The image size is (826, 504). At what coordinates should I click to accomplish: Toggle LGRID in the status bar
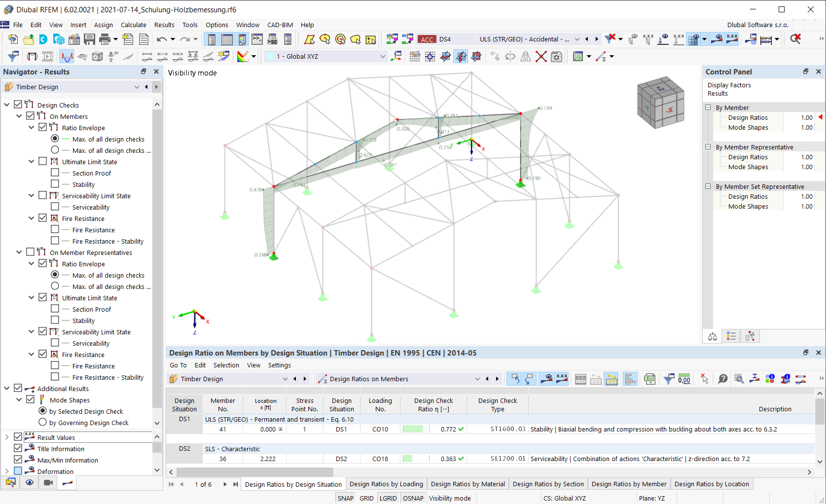tap(388, 498)
